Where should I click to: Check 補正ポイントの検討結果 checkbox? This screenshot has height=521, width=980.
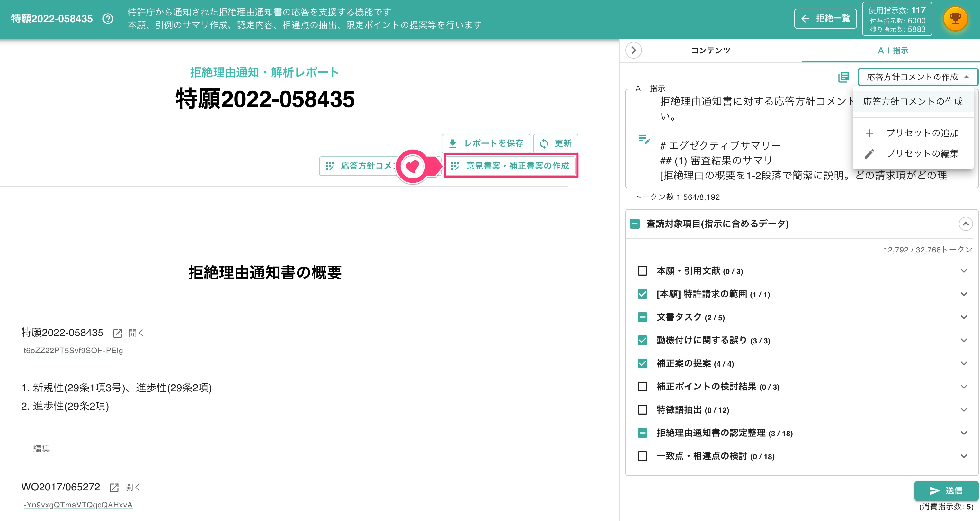click(643, 387)
